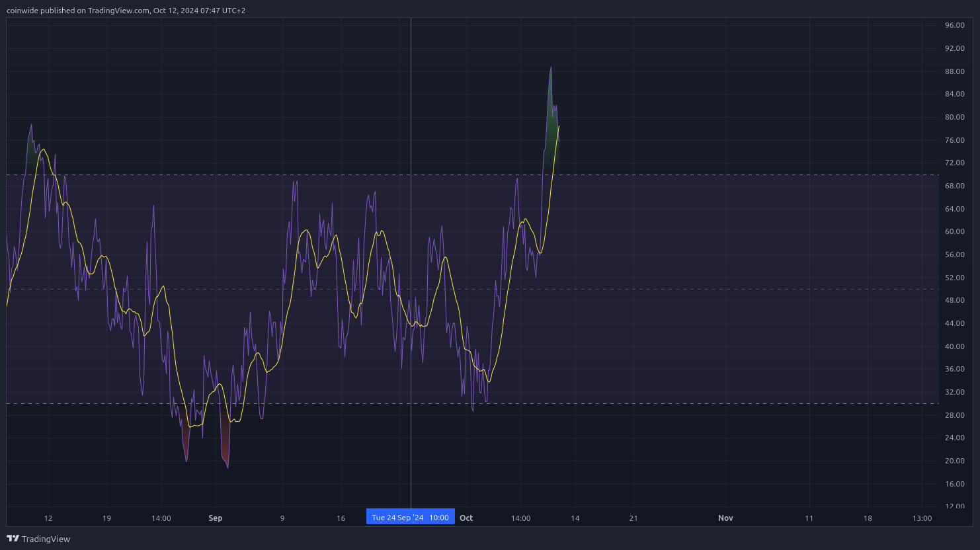Image resolution: width=980 pixels, height=550 pixels.
Task: Click the 68.00 price axis label
Action: tap(955, 186)
